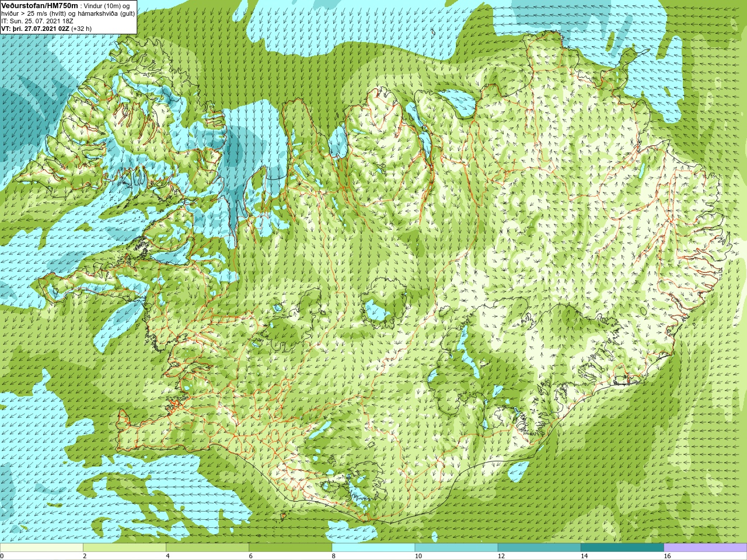Click the valid time 'VT: þri. 27.07.2021 02Z'
Viewport: 747px width, 560px height.
(35, 28)
